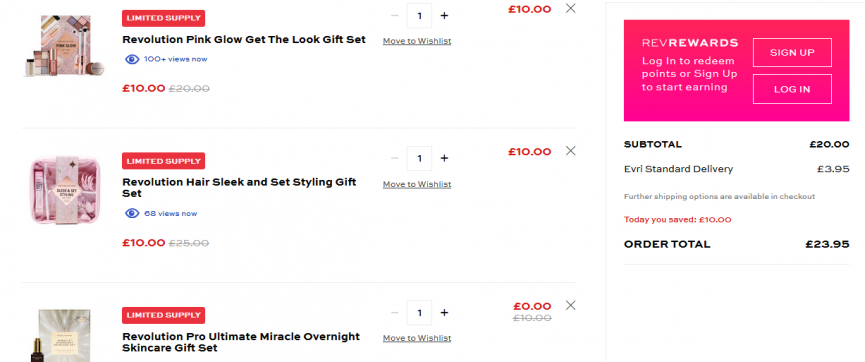Click eye icon beside 100+ views now
865x362 pixels.
132,59
